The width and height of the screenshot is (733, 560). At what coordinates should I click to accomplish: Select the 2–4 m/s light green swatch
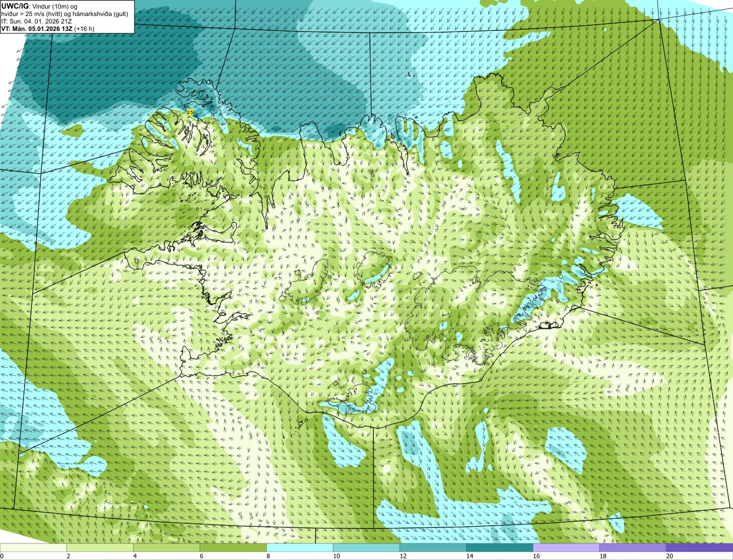[x=100, y=547]
